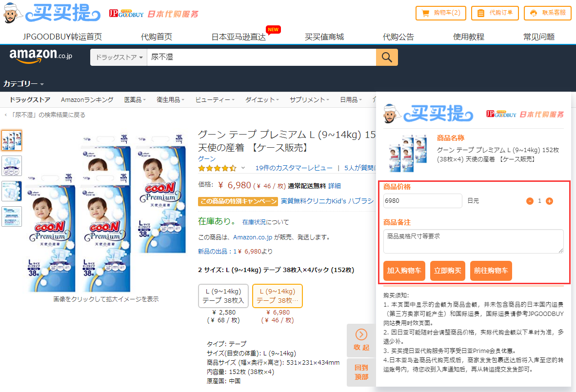Viewport: 576px width, 392px height.
Task: Click the 买买提 logo at top left
Action: 52,13
